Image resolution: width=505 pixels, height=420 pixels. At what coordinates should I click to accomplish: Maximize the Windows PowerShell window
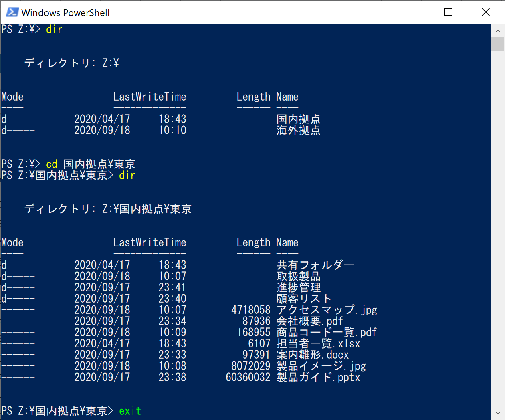coord(448,12)
